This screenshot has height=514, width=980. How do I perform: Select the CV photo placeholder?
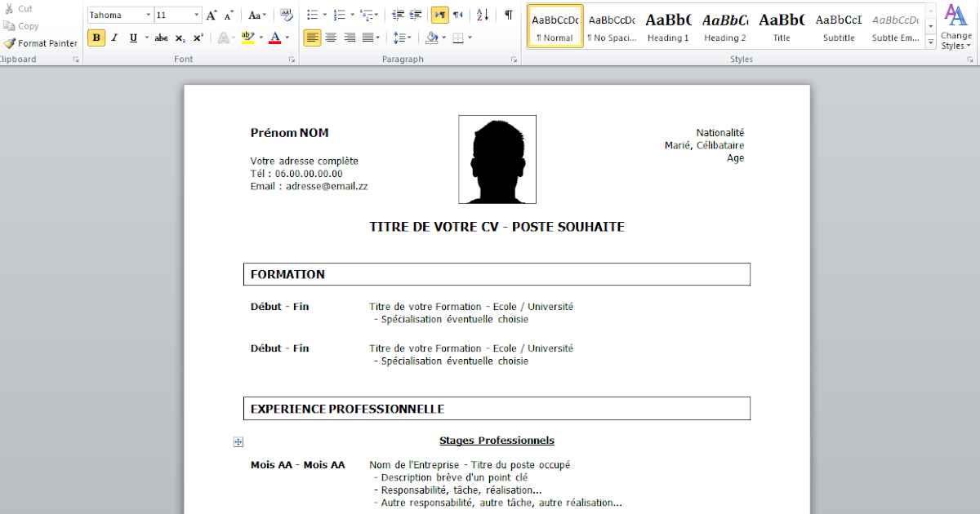[497, 159]
